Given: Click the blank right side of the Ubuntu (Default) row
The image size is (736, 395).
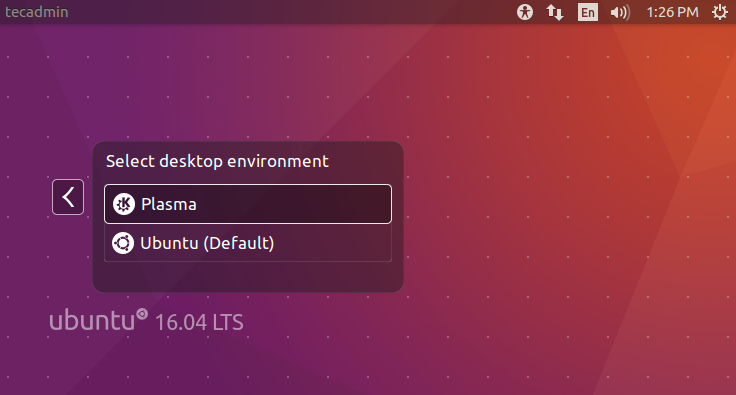Looking at the screenshot, I should point(333,243).
